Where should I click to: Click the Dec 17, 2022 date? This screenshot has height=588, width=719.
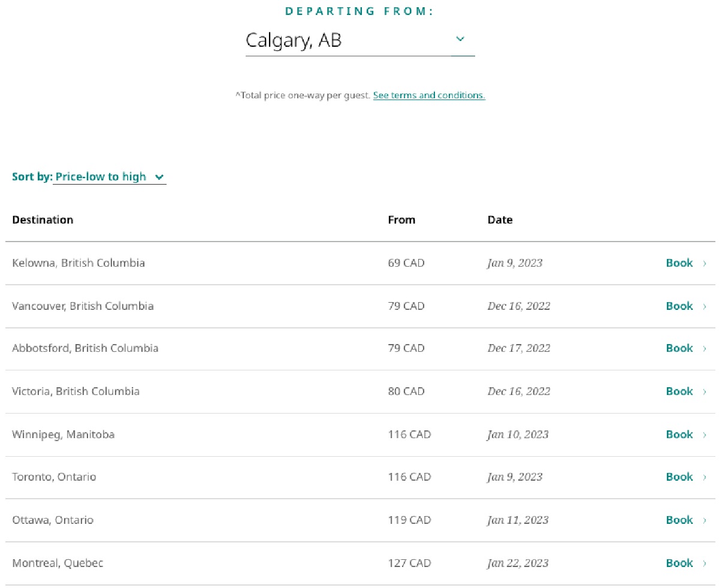[519, 348]
